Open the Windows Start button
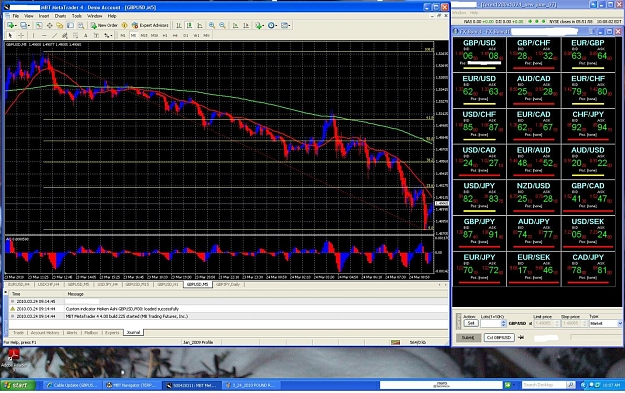The width and height of the screenshot is (625, 393). (x=18, y=385)
